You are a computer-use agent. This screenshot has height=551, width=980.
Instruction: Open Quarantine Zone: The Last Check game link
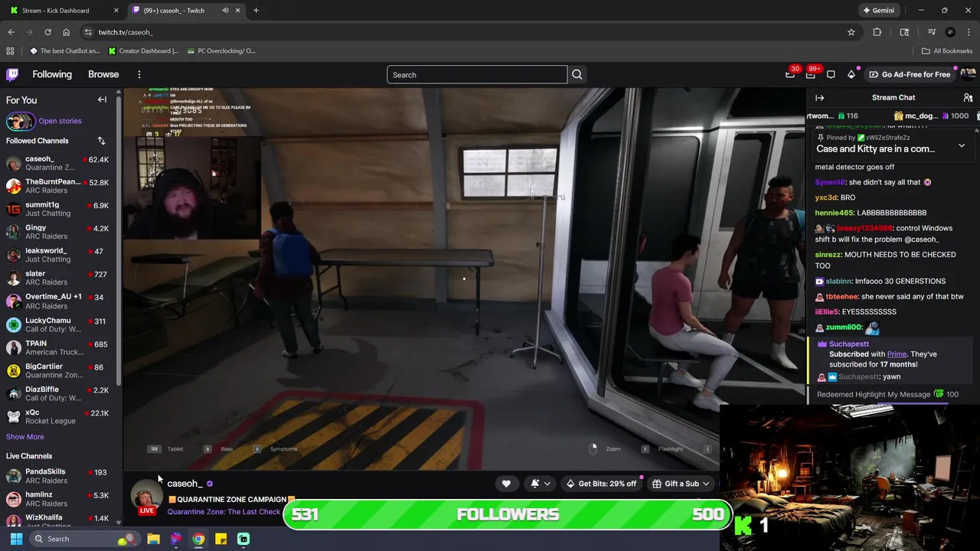tap(224, 512)
